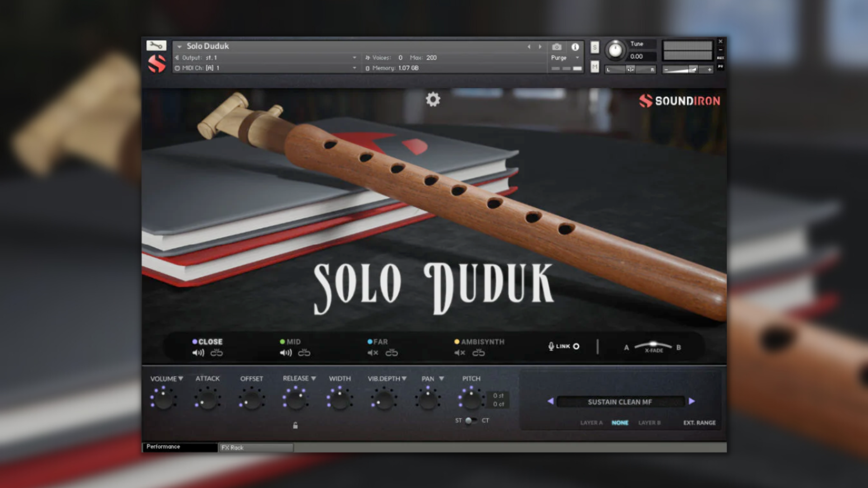Viewport: 868px width, 488px height.
Task: Click the EXT. RANGE button
Action: (699, 423)
